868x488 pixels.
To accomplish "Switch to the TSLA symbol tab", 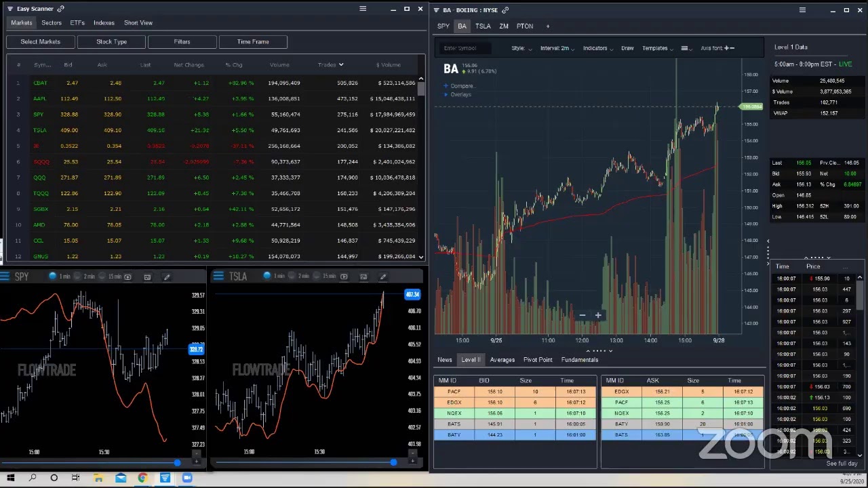I will 483,26.
